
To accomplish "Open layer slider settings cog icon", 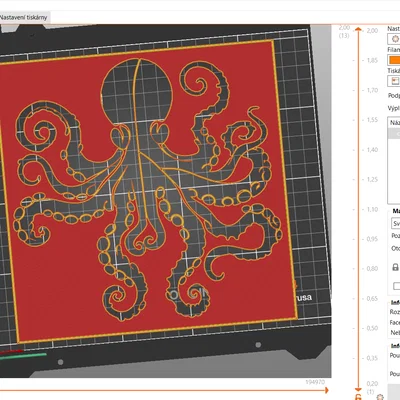I will [380, 397].
